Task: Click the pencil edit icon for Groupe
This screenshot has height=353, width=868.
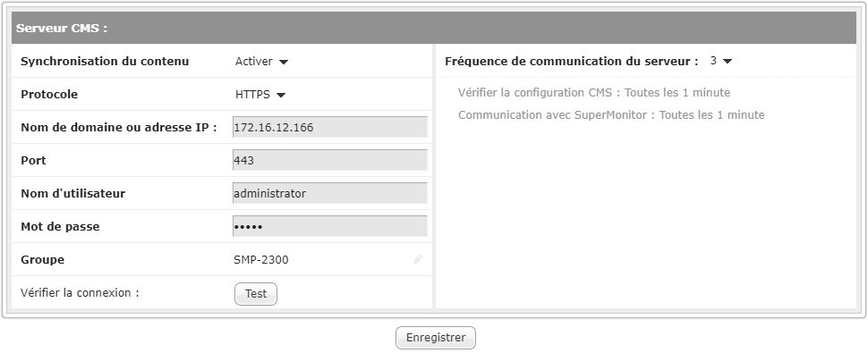Action: pyautogui.click(x=418, y=259)
